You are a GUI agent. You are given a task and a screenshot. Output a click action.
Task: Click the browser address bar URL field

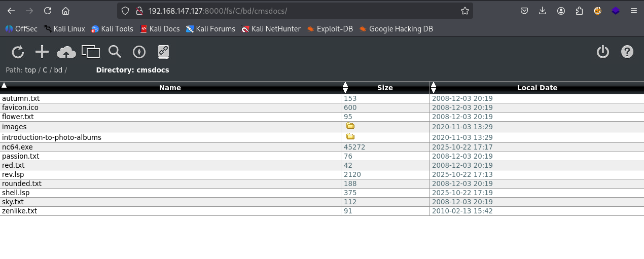click(294, 11)
